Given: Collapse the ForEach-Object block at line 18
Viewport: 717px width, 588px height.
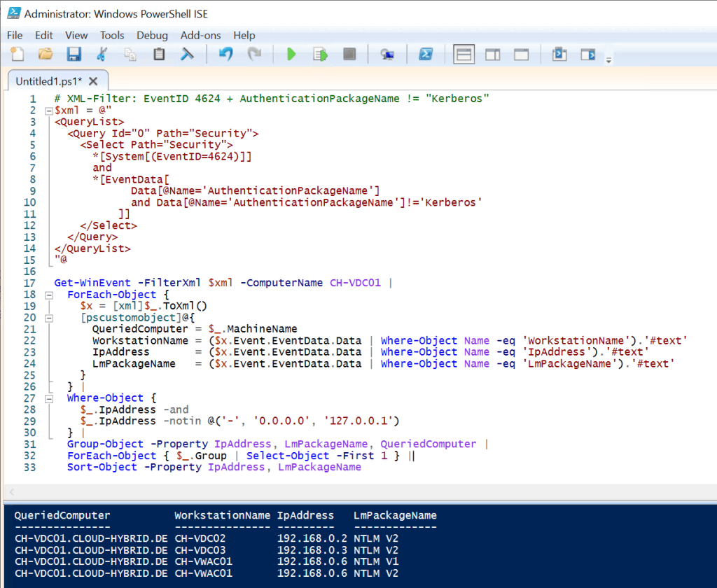Looking at the screenshot, I should click(48, 295).
